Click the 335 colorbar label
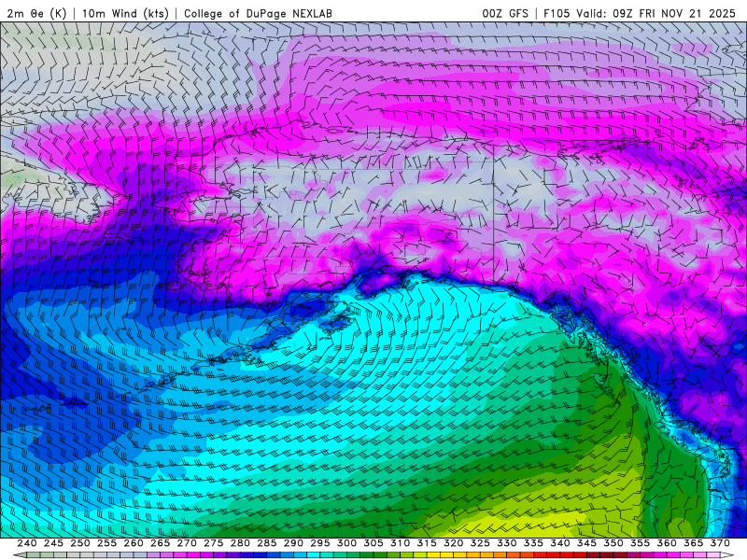The width and height of the screenshot is (747, 560). [533, 543]
